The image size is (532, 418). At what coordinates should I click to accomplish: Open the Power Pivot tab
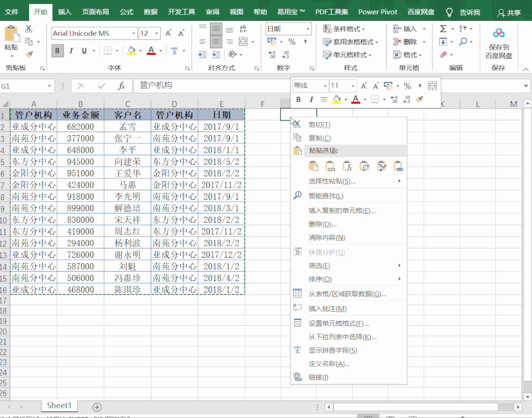coord(378,12)
